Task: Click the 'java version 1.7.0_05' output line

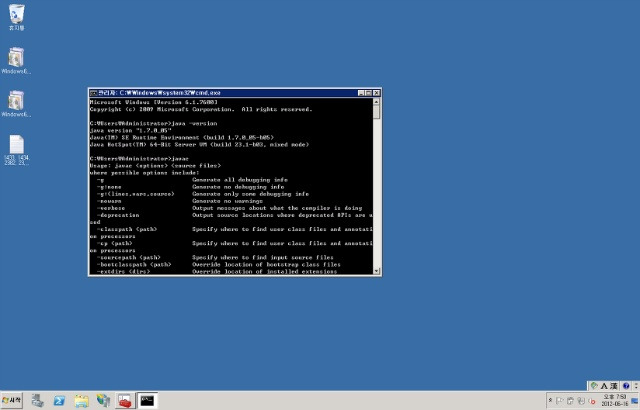Action: pos(131,131)
